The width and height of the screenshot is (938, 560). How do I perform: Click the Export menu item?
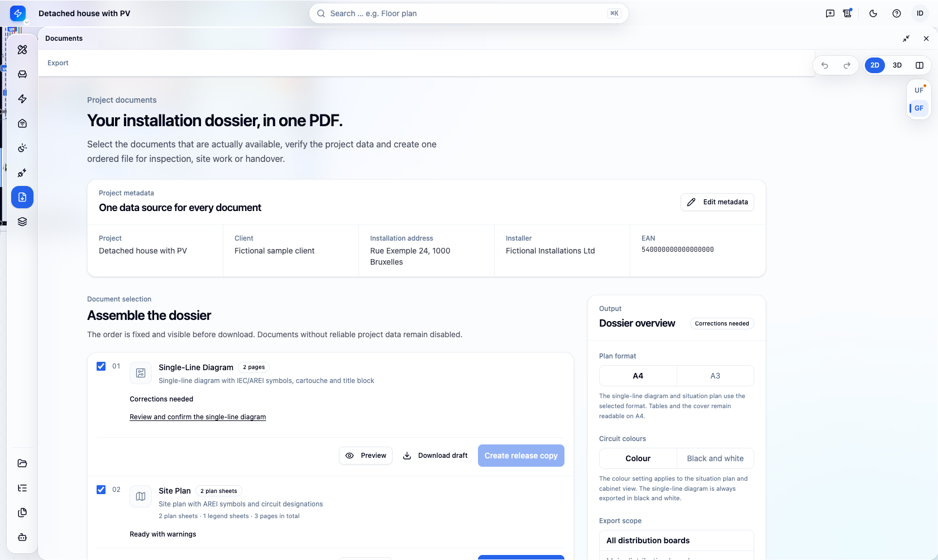point(58,63)
